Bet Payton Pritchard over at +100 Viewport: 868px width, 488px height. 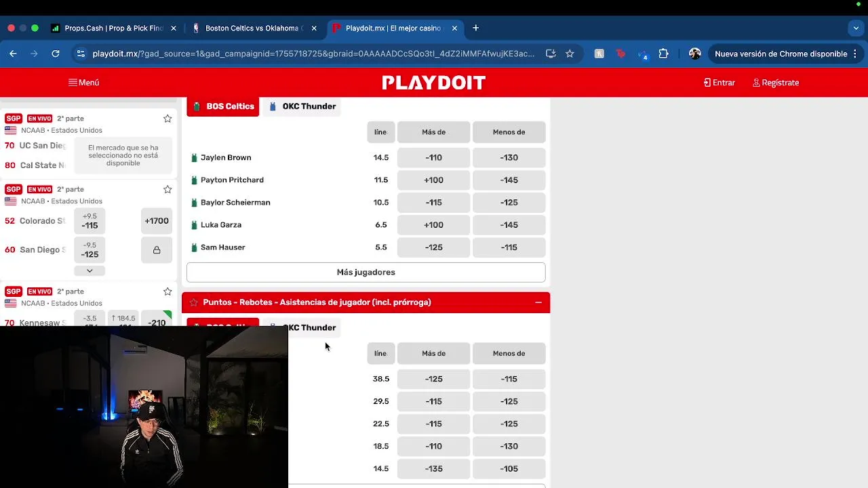[x=433, y=180]
